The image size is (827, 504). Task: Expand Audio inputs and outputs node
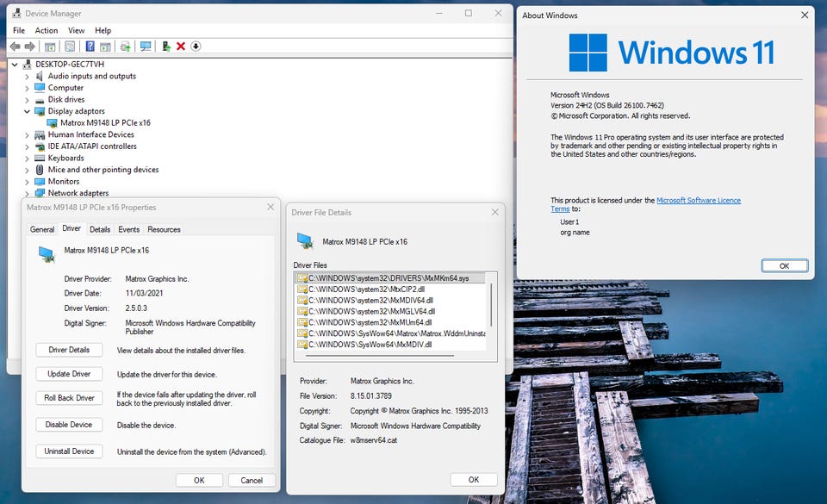pos(27,76)
